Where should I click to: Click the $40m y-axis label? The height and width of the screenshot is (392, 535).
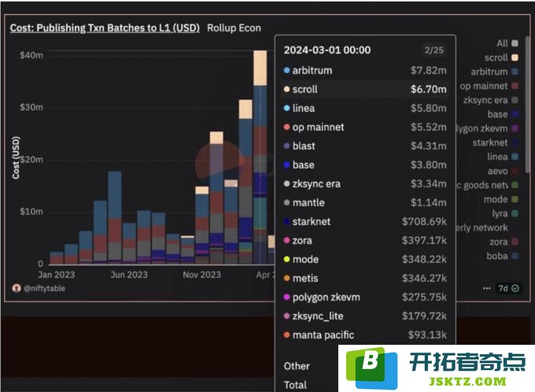[x=31, y=55]
